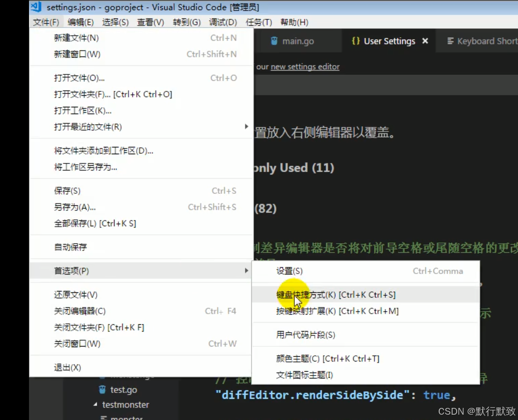
Task: Select 还原文件(V) menu entry
Action: click(142, 294)
